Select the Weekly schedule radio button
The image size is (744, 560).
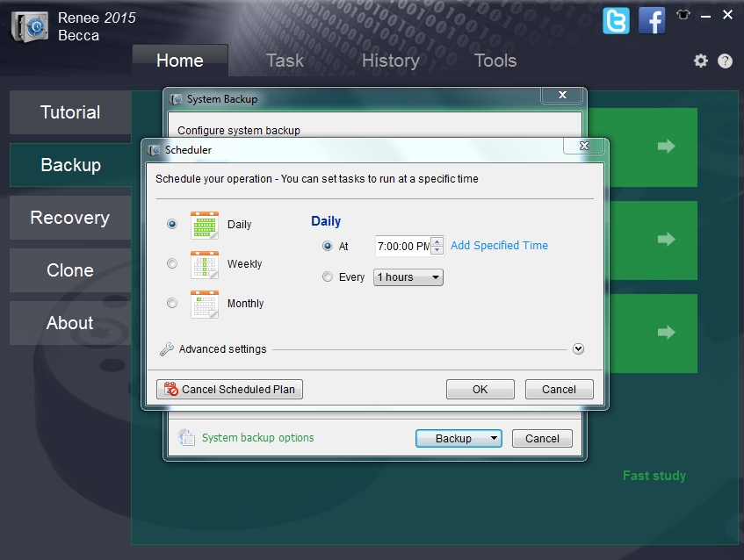point(172,264)
